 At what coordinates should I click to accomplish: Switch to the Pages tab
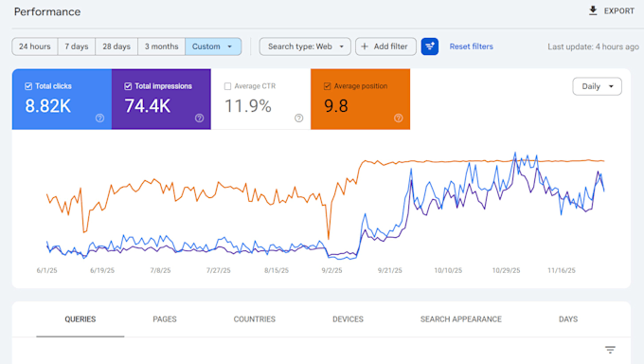click(x=165, y=319)
